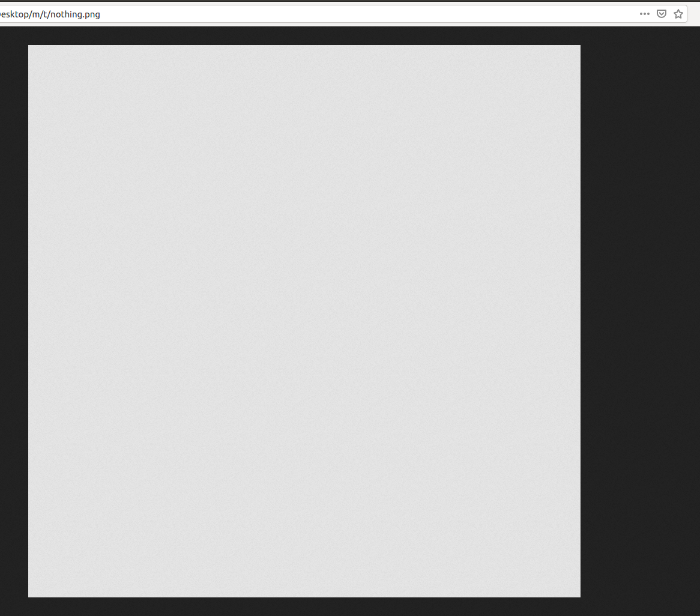The width and height of the screenshot is (700, 616).
Task: Click the displayed nothing.png image
Action: pyautogui.click(x=304, y=321)
